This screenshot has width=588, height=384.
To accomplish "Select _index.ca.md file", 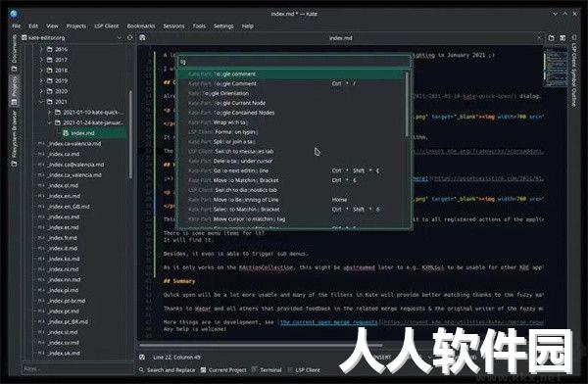I will pyautogui.click(x=64, y=154).
